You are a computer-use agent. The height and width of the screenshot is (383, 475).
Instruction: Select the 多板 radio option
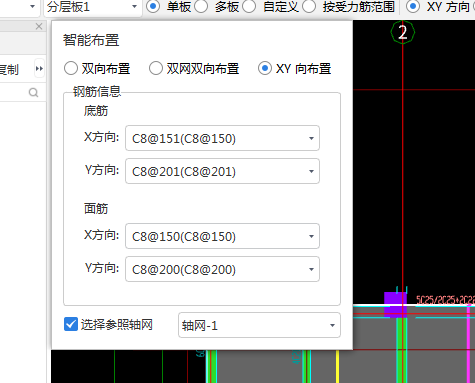pyautogui.click(x=201, y=7)
